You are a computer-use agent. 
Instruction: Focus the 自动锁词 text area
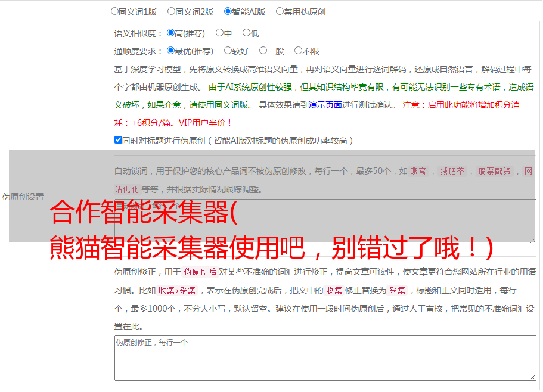tap(325, 222)
